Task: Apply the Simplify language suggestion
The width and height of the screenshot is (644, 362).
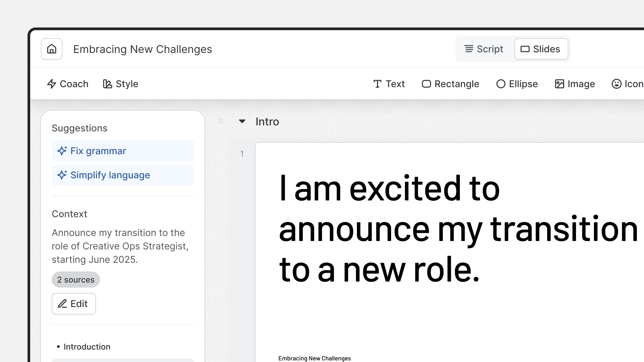Action: tap(123, 175)
